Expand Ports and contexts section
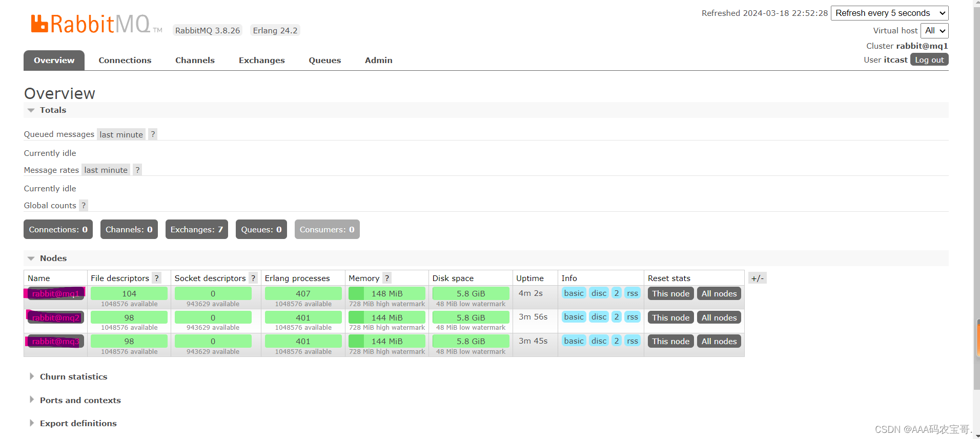This screenshot has width=980, height=439. [75, 400]
